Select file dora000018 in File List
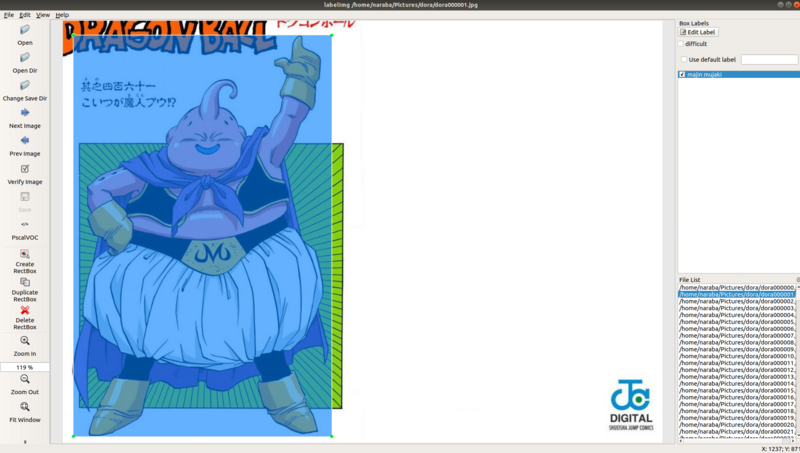The height and width of the screenshot is (453, 800). pos(737,411)
